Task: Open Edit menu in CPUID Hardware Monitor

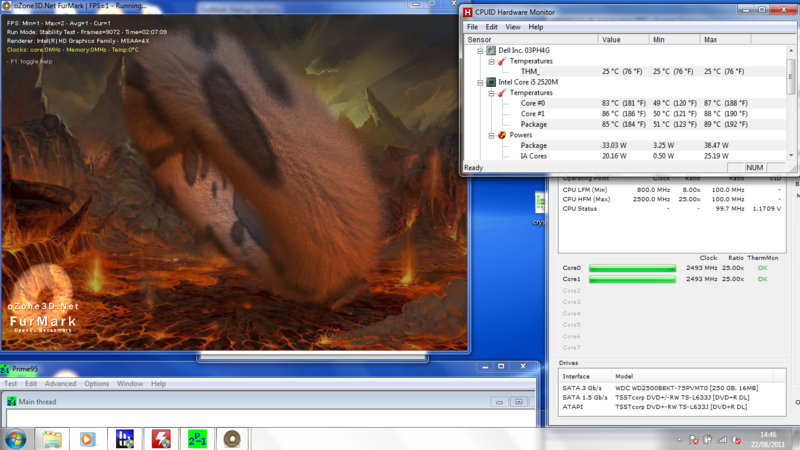Action: click(491, 27)
